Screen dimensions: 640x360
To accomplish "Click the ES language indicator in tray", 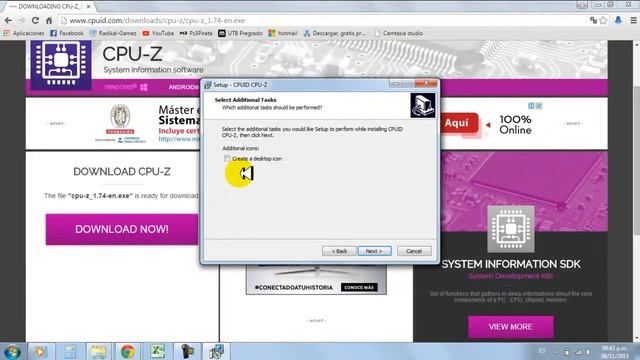I will pyautogui.click(x=542, y=351).
